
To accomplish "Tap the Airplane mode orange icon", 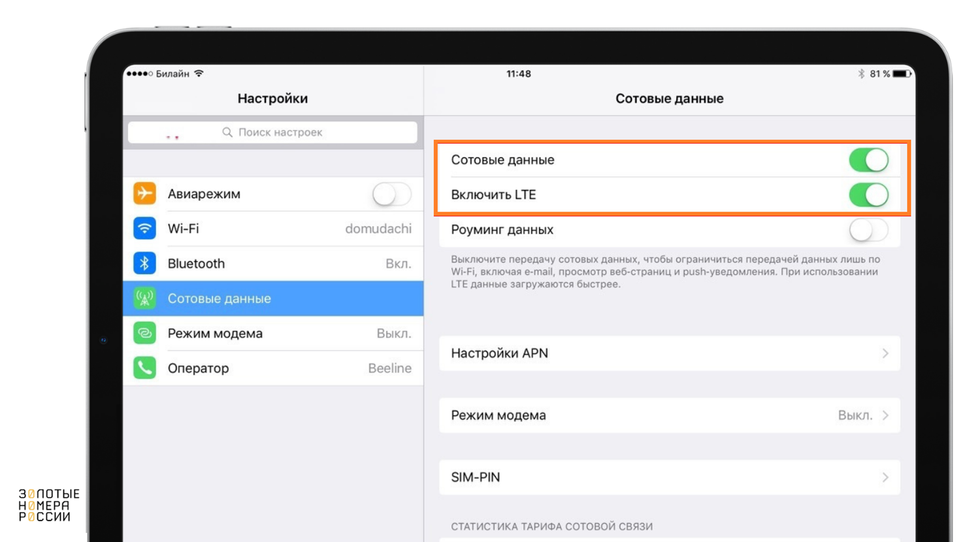I will 144,194.
